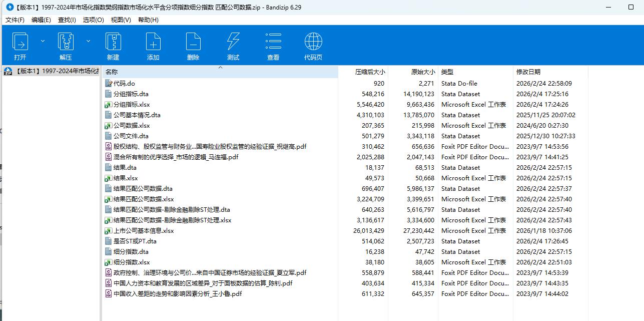The height and width of the screenshot is (321, 644).
Task: Open the 帮助(H) menu
Action: coord(148,20)
